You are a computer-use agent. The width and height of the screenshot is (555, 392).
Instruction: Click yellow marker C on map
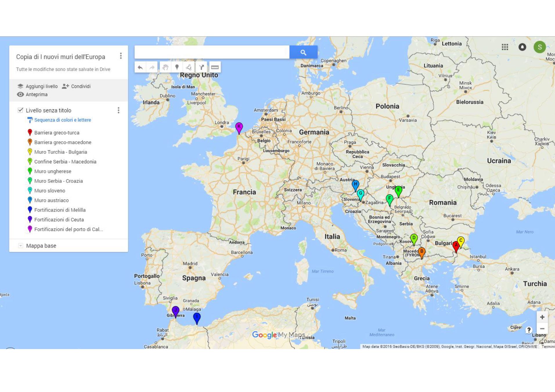click(x=461, y=241)
